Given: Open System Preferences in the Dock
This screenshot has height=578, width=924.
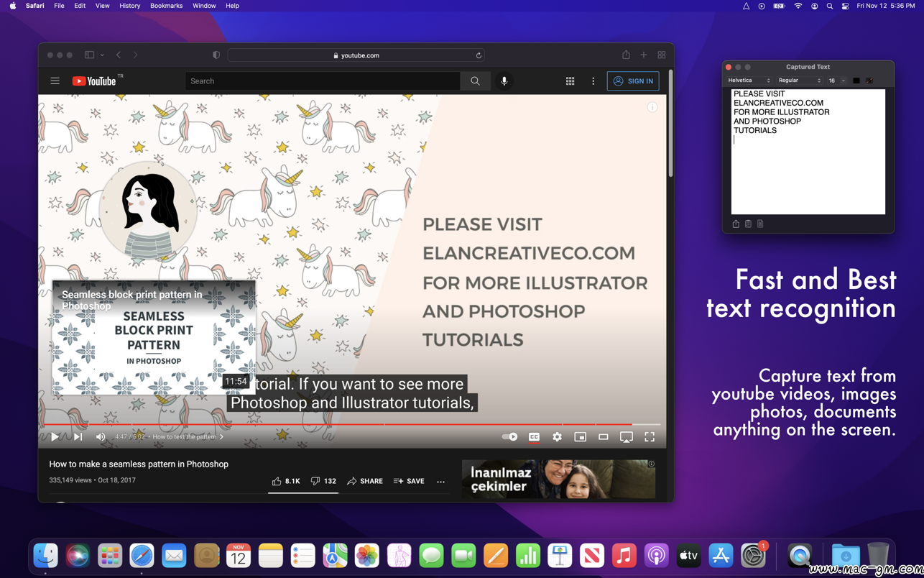Looking at the screenshot, I should pos(753,556).
